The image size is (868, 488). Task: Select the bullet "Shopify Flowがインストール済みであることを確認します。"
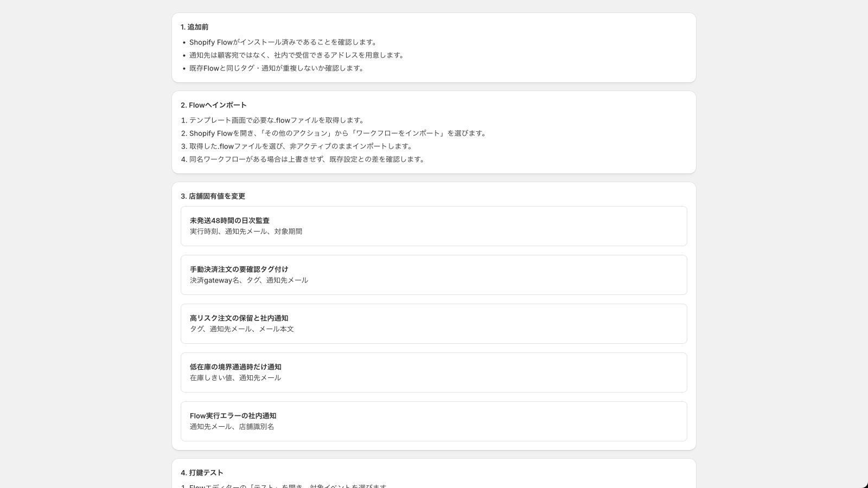(x=283, y=42)
